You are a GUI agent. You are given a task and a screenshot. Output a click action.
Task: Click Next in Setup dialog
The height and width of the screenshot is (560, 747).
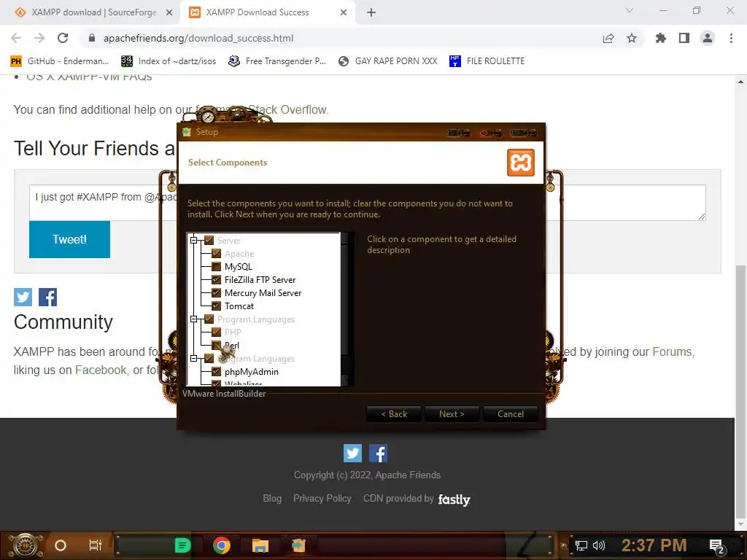452,414
